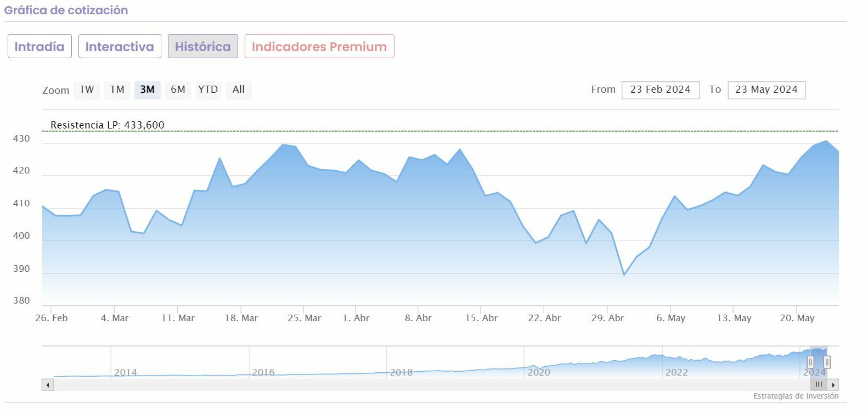Click the 2018 area in navigator

[x=401, y=372]
